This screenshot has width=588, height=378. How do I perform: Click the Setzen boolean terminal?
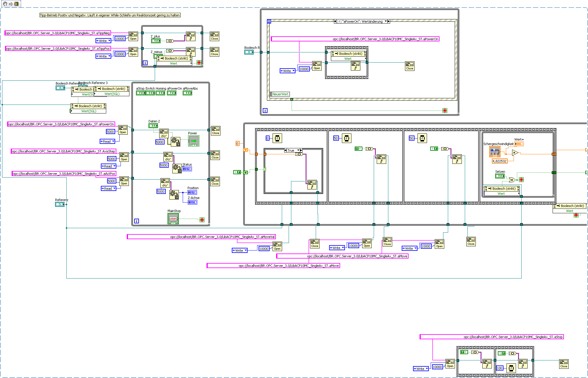[500, 176]
